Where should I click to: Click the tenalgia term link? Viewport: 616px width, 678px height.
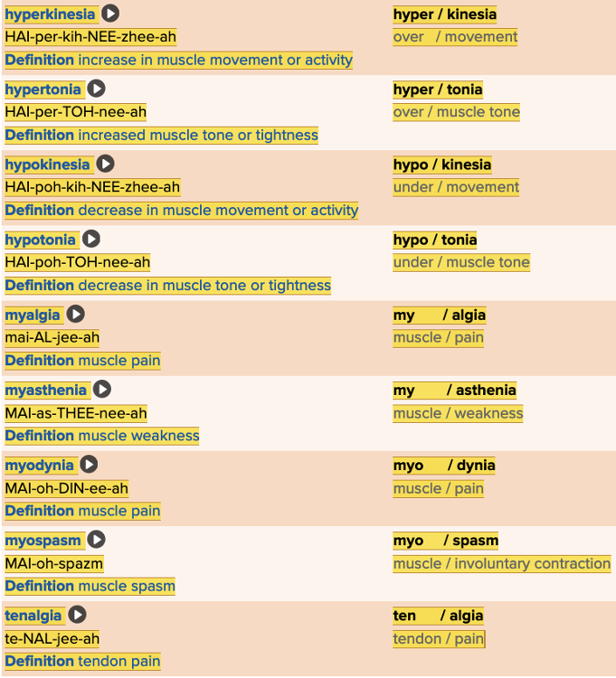coord(33,615)
